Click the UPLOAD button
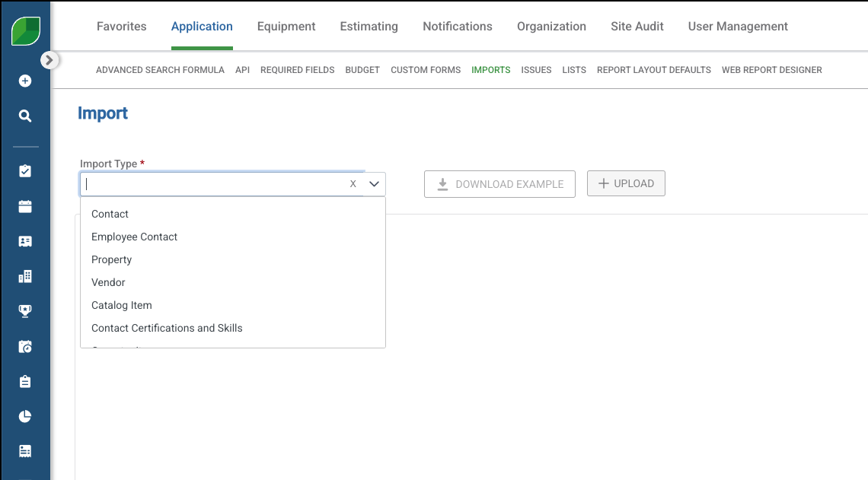The width and height of the screenshot is (868, 480). [626, 183]
